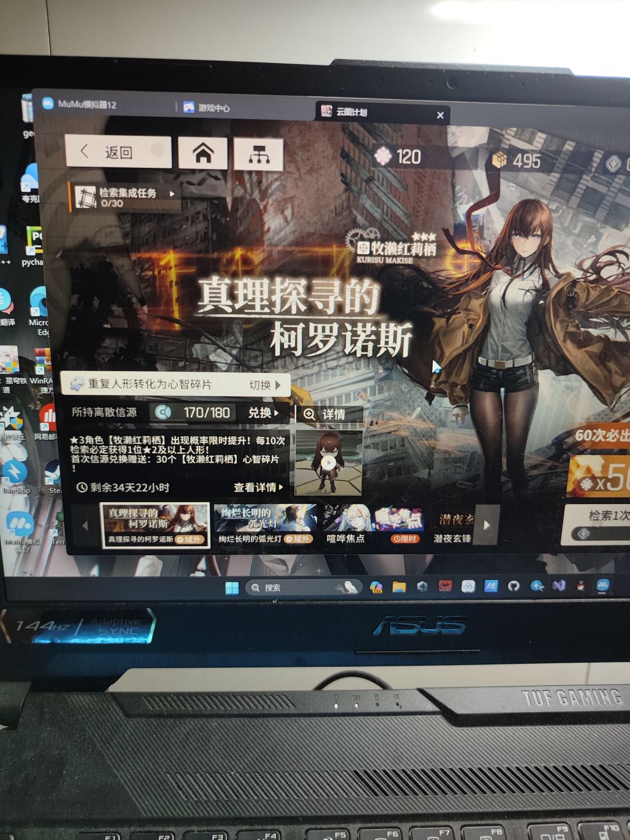630x840 pixels.
Task: Toggle 切换 for duplicate doll conversion
Action: 265,385
